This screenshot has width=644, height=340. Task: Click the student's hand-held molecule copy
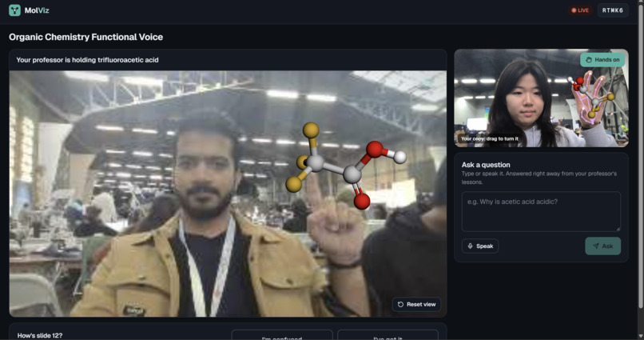[590, 96]
